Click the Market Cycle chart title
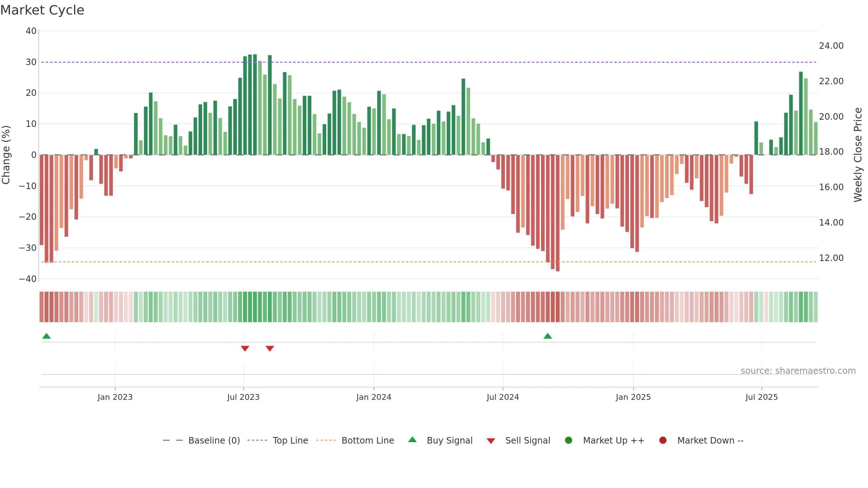 pyautogui.click(x=42, y=10)
